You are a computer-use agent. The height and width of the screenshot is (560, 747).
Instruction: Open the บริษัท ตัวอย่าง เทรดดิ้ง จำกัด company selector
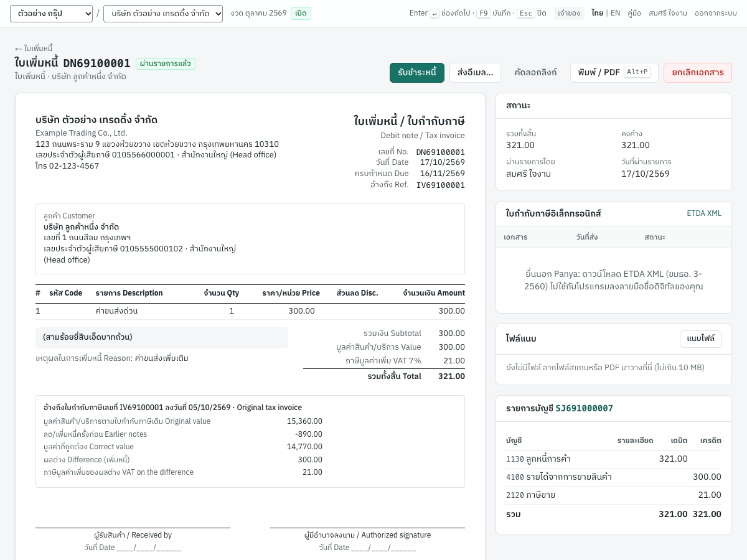(x=163, y=14)
